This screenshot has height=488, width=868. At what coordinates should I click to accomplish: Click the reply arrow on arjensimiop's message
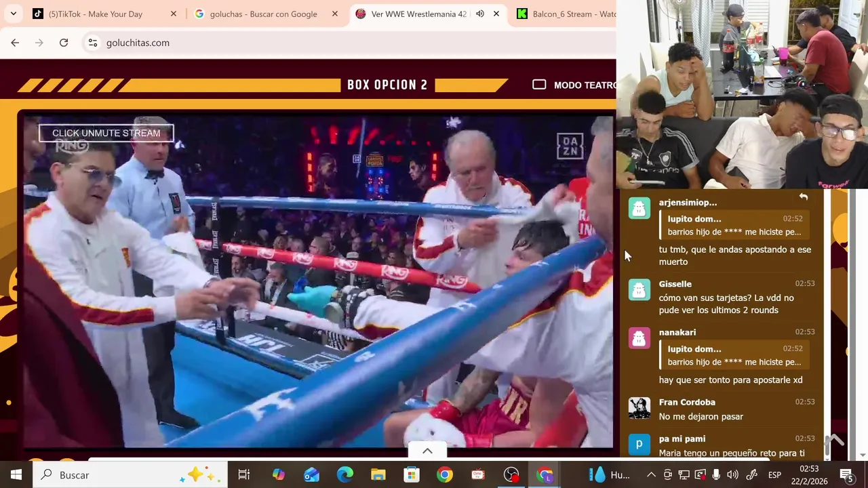click(x=803, y=197)
